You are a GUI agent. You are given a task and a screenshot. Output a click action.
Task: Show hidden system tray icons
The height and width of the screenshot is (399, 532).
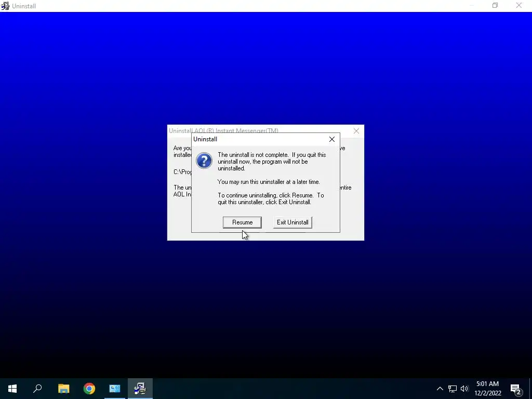point(440,389)
